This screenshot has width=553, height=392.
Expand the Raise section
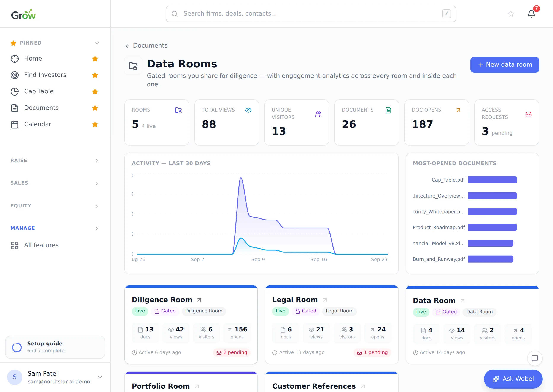(97, 161)
